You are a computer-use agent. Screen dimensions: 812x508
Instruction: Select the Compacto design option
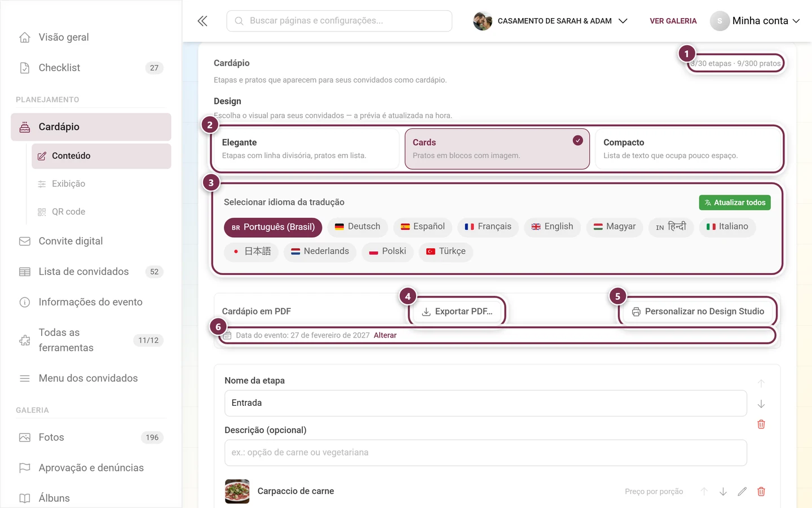click(689, 148)
